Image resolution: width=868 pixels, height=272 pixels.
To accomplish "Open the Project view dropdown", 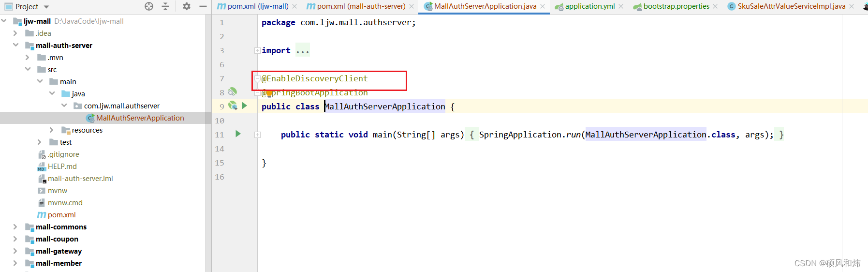I will (x=46, y=7).
